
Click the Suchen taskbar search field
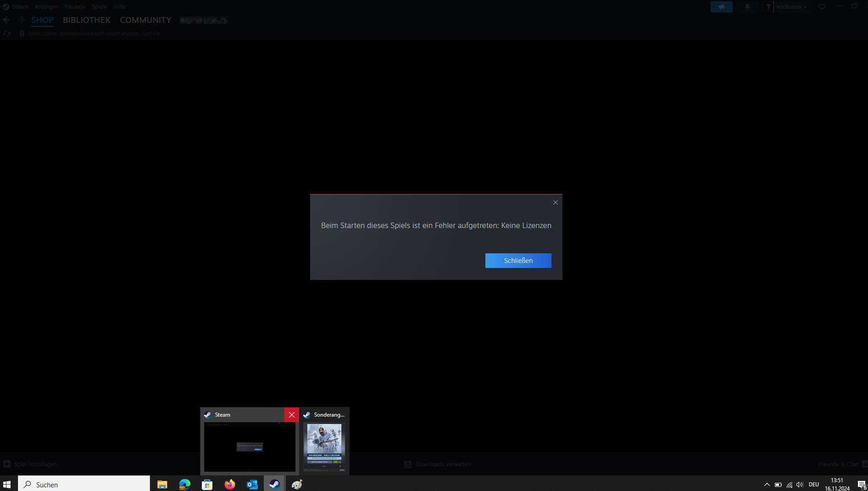click(84, 485)
